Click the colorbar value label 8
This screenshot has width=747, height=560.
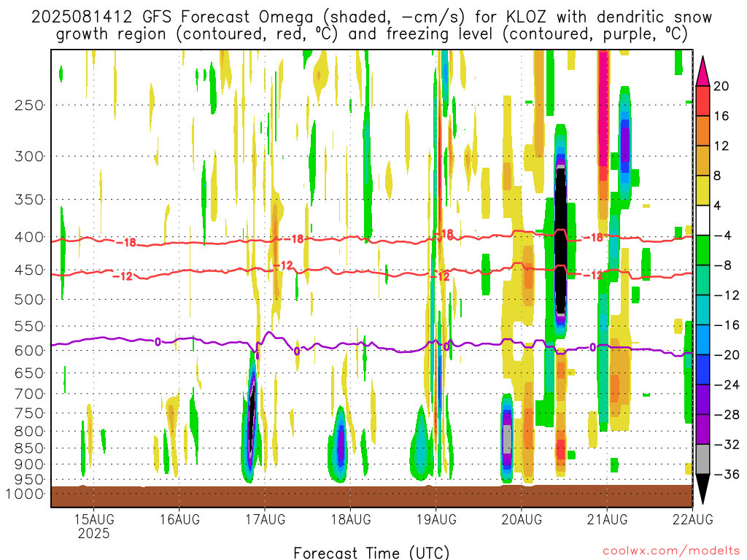point(718,176)
